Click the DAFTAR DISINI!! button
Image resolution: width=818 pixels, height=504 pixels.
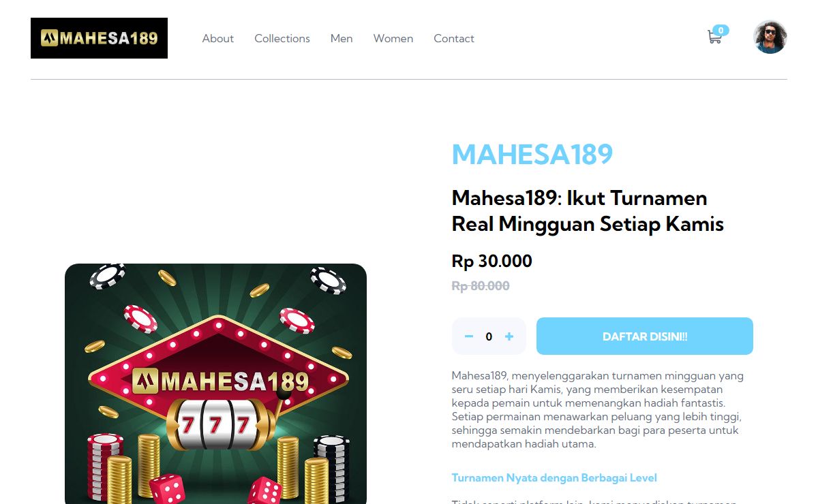645,336
